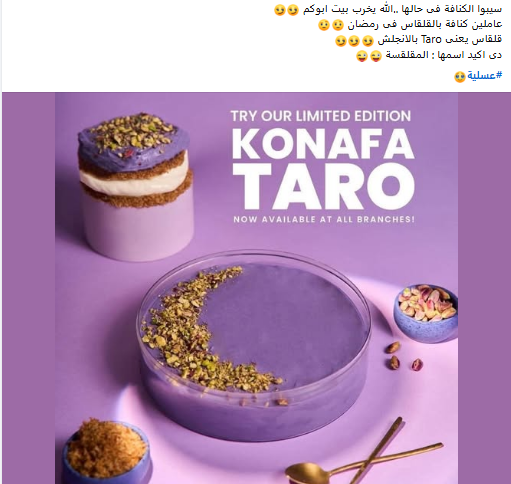Open the Konafa Taro post image
Screen dimensions: 511x484
(x=256, y=288)
